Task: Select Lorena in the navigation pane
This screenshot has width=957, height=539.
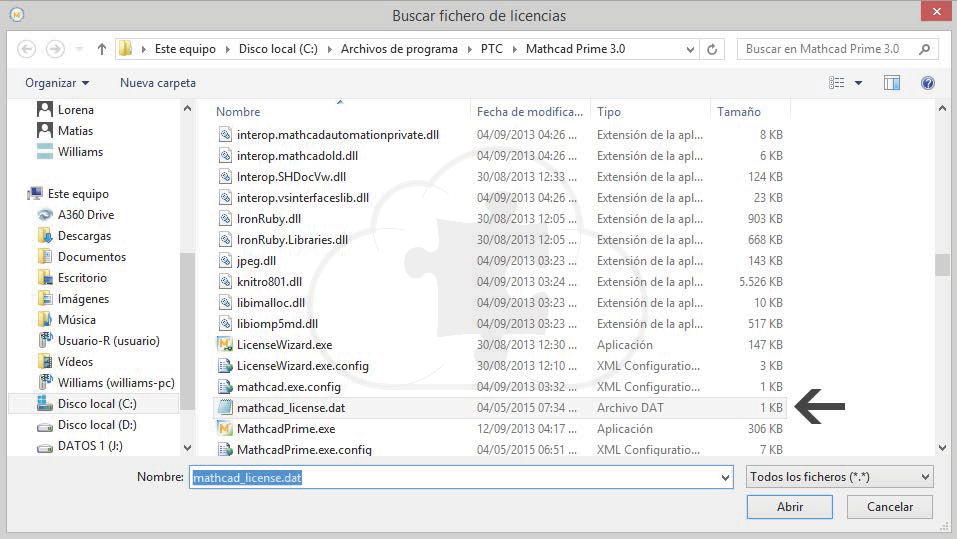Action: (66, 109)
